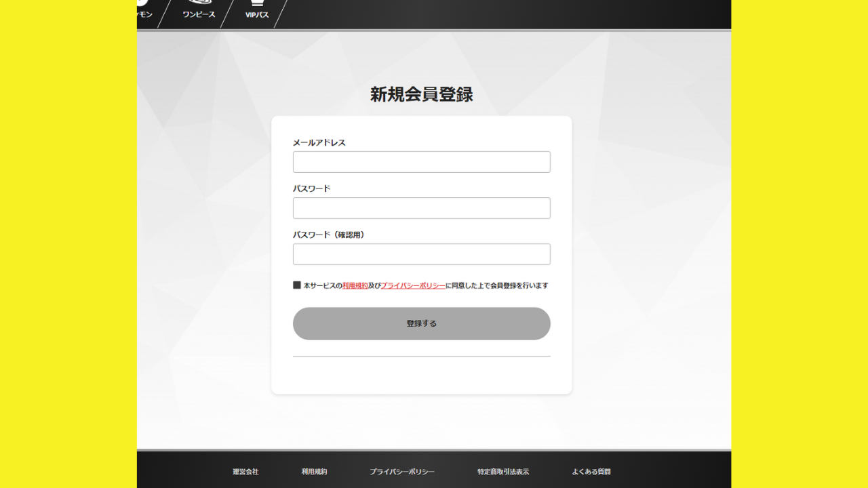Focus the パスワード input field
The width and height of the screenshot is (868, 488).
coord(421,208)
